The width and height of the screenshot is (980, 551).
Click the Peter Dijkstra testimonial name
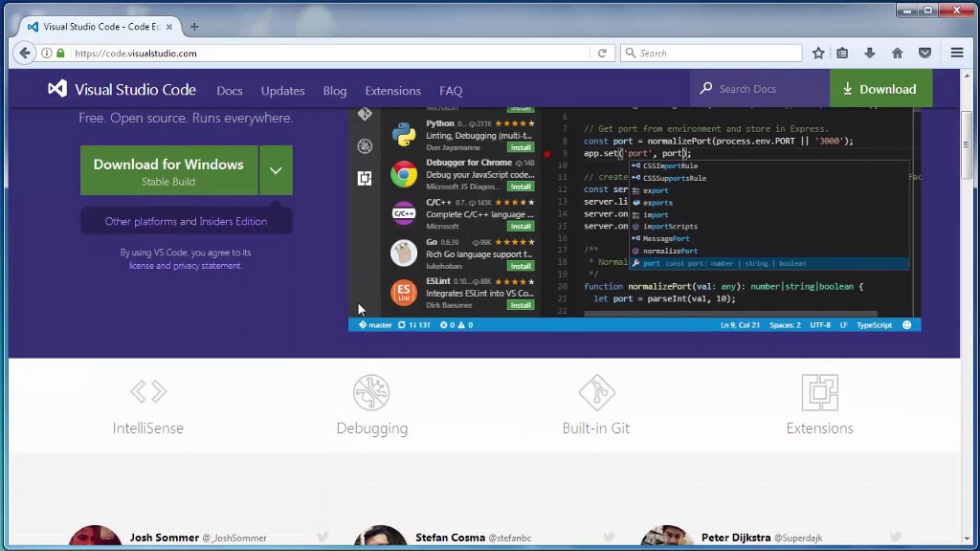tap(736, 538)
